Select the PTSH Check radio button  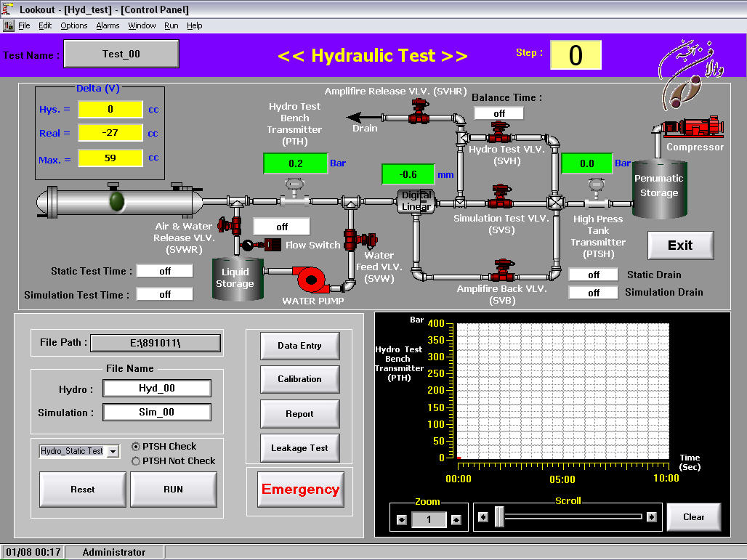136,447
